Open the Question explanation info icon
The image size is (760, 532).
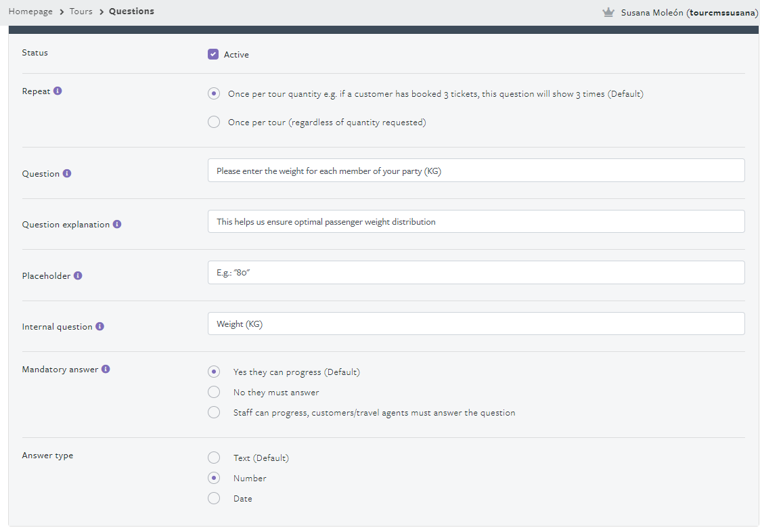pyautogui.click(x=117, y=224)
